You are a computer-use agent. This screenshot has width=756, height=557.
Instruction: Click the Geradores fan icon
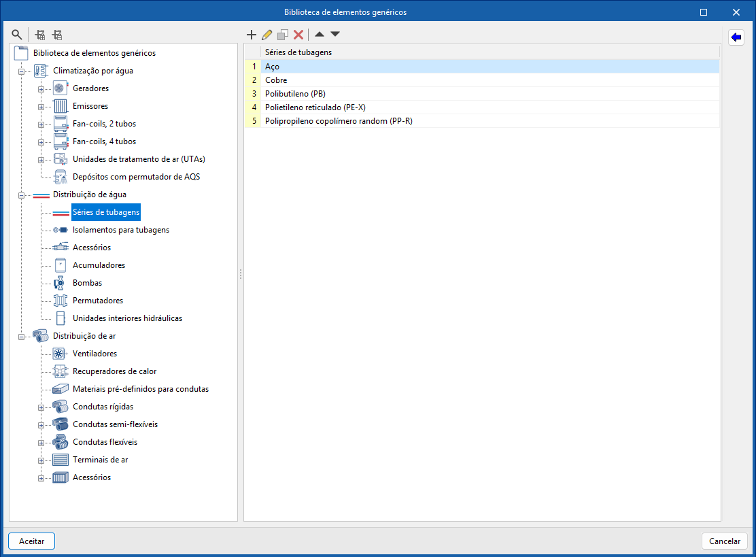[x=60, y=88]
